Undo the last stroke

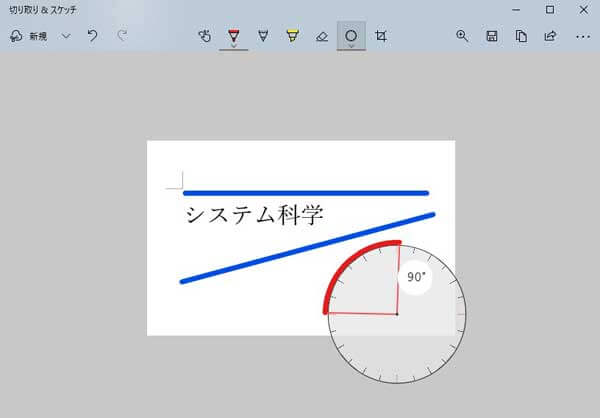[92, 36]
